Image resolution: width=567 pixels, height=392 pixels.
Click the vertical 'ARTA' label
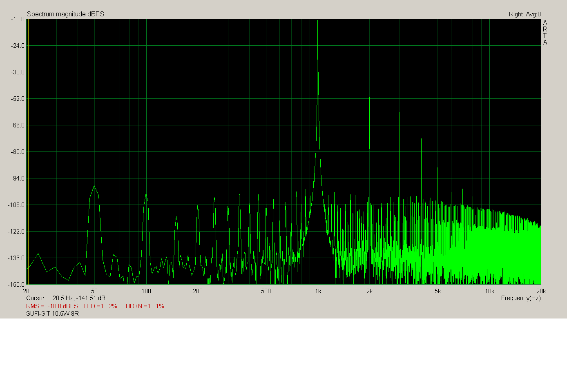click(545, 32)
